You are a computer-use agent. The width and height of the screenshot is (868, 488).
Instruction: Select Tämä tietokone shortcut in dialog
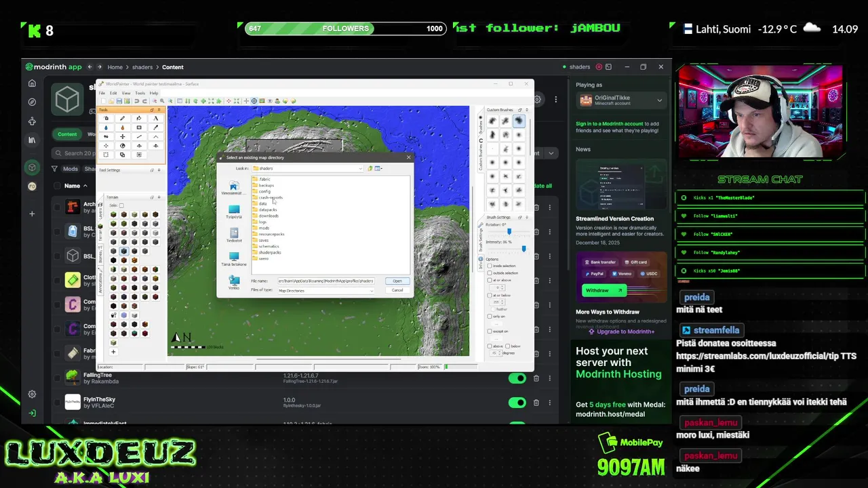coord(234,260)
